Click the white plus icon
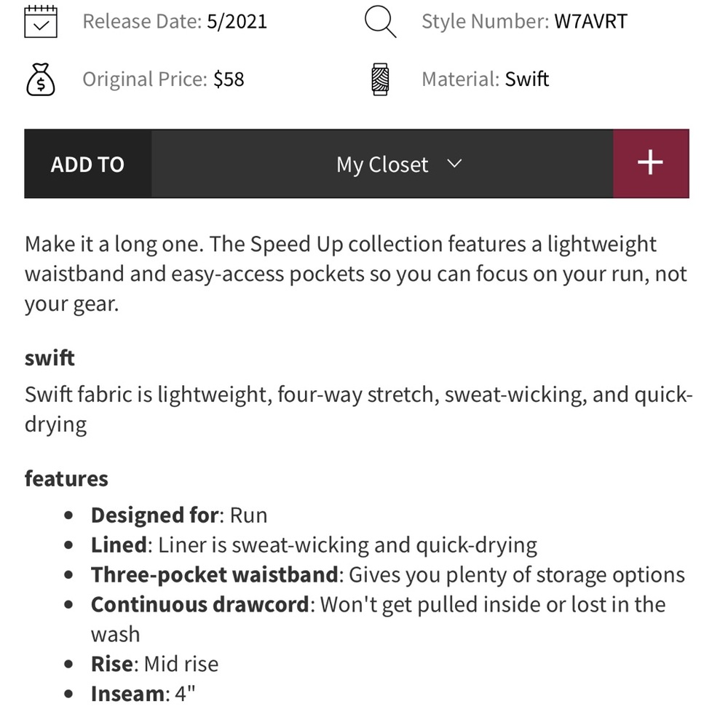 click(650, 163)
